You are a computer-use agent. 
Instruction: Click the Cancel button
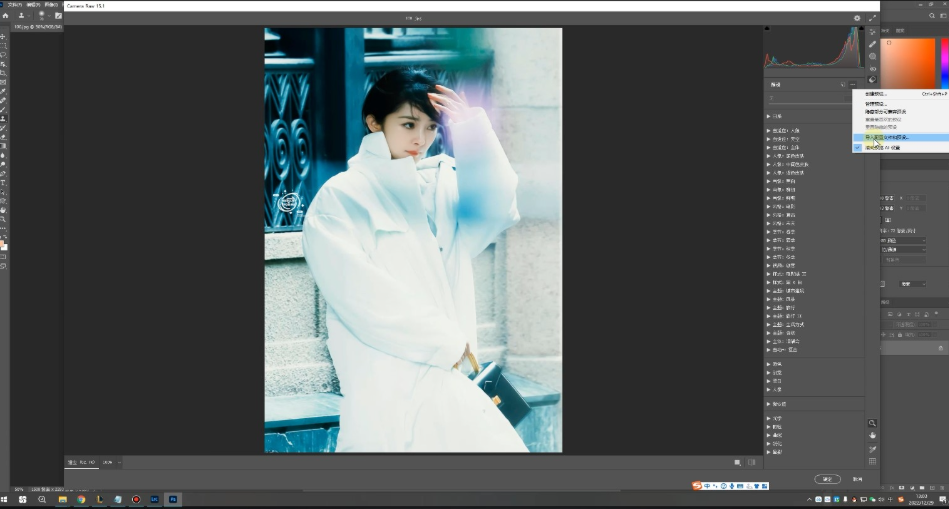tap(857, 479)
